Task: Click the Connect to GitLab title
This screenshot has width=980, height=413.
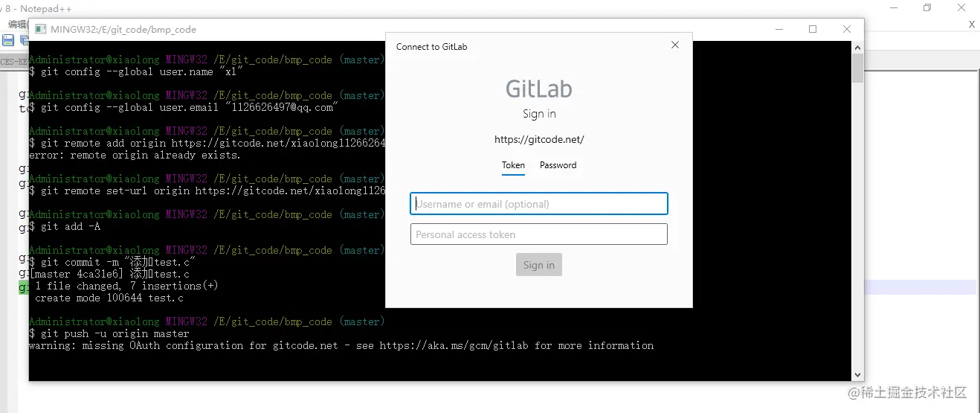Action: pyautogui.click(x=431, y=46)
